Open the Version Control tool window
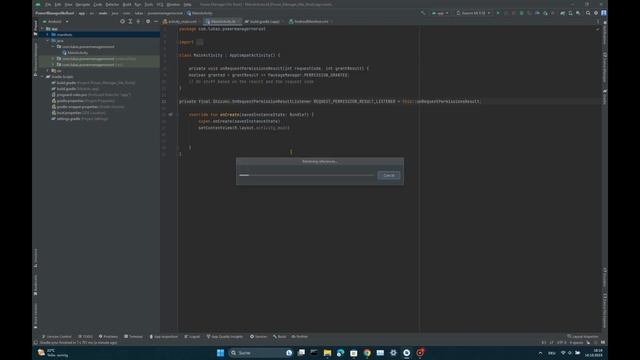 (x=57, y=337)
